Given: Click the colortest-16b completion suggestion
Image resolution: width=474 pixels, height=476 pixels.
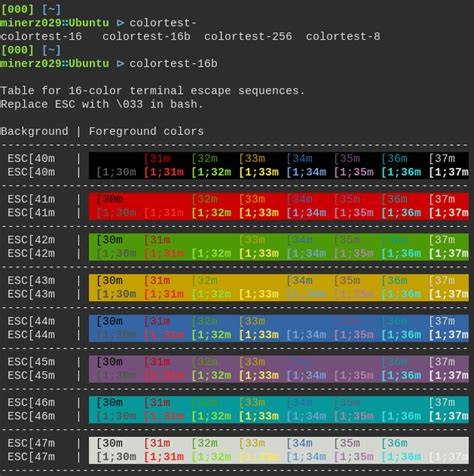Looking at the screenshot, I should tap(146, 36).
